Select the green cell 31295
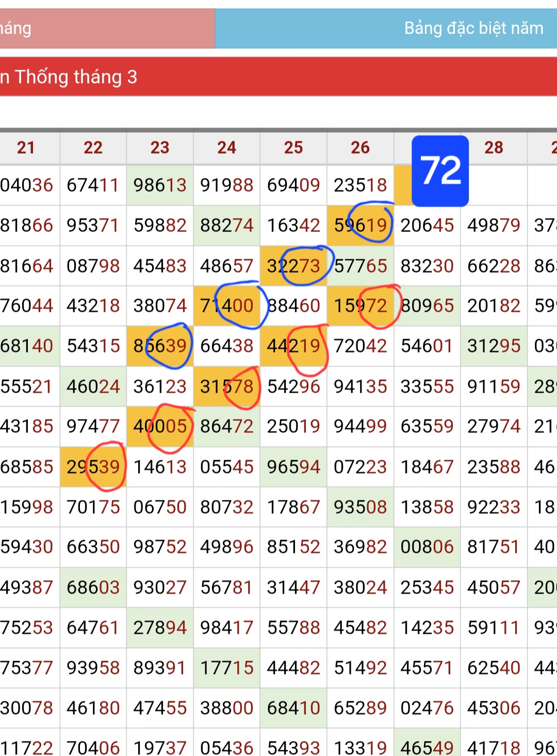The width and height of the screenshot is (557, 756). [x=494, y=346]
